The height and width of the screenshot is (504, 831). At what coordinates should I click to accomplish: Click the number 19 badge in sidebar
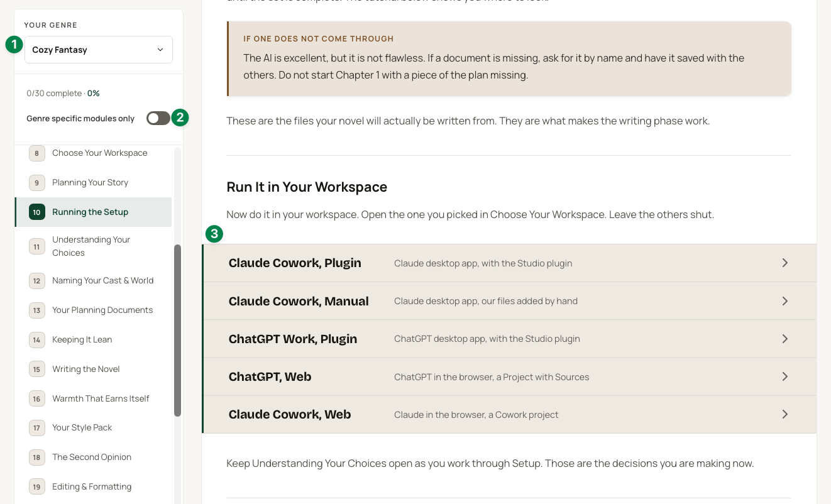[x=36, y=487]
